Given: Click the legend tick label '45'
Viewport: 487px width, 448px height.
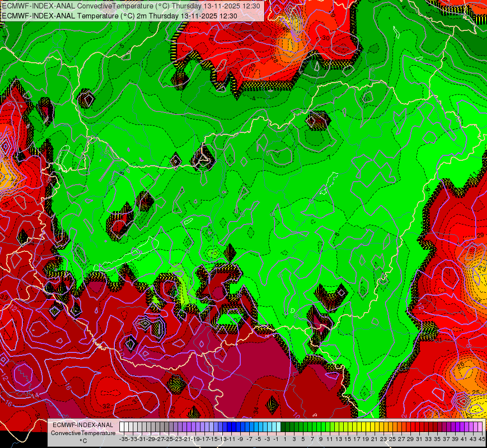Looking at the screenshot, I should pos(482,439).
